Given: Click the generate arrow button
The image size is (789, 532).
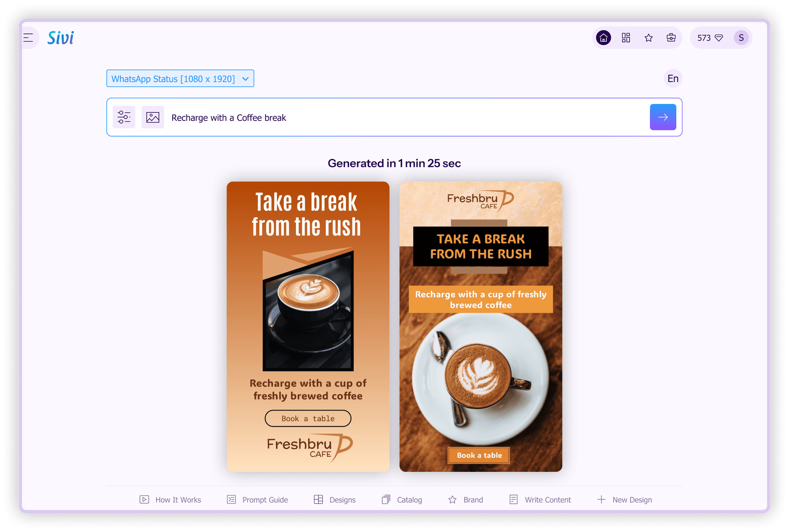Looking at the screenshot, I should click(x=663, y=117).
